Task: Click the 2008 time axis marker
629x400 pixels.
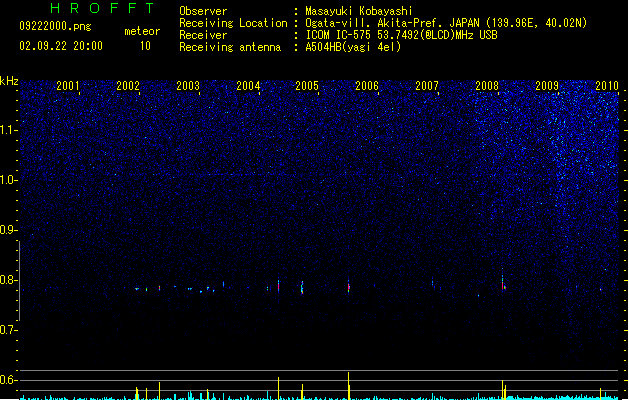Action: pyautogui.click(x=487, y=86)
